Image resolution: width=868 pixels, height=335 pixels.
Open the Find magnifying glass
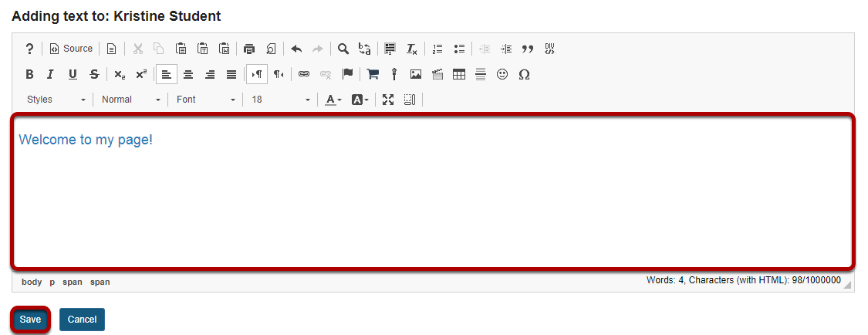[343, 49]
